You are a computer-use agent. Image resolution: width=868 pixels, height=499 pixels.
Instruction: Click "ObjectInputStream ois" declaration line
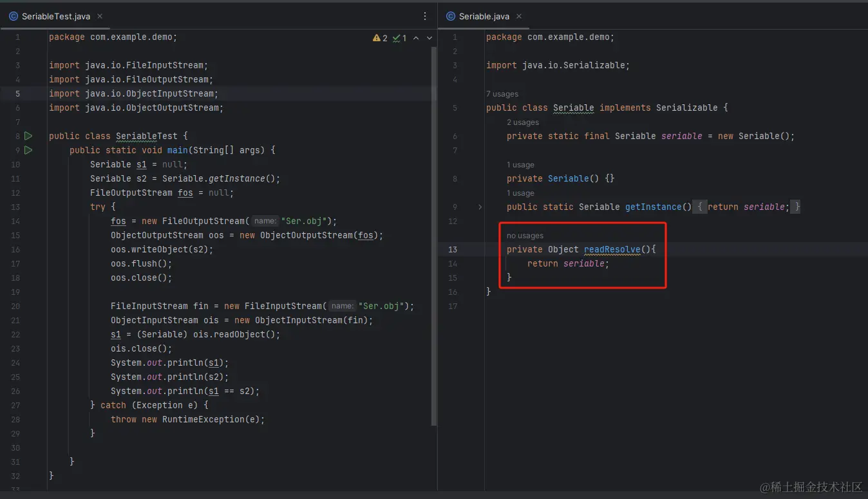[x=242, y=320]
